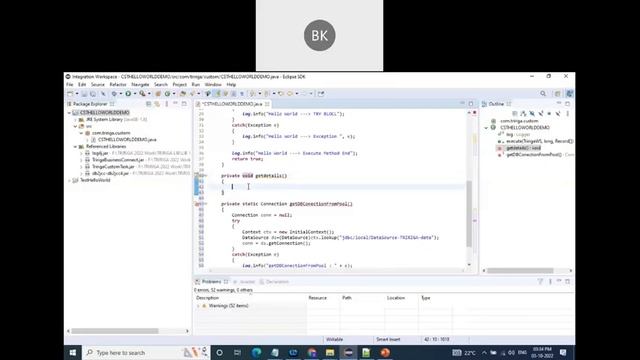Click the green Run toolbar icon
This screenshot has height=360, width=640.
tap(128, 93)
